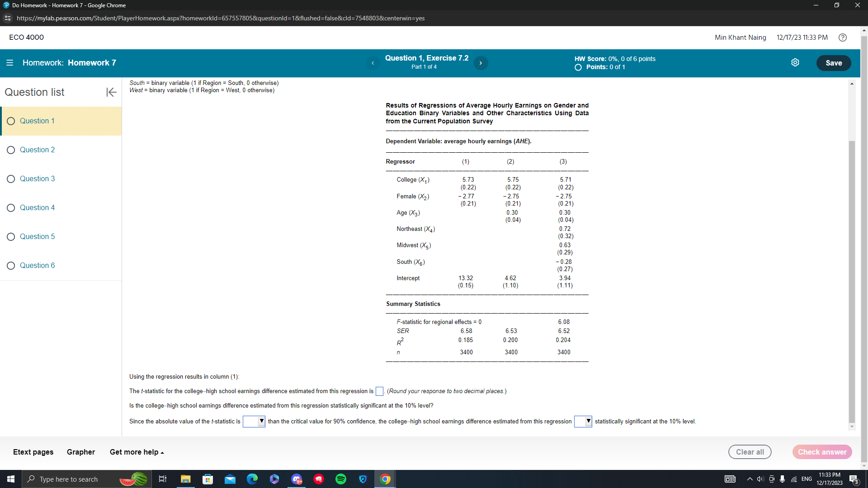Open the hamburger menu beside Homework 7

click(x=10, y=63)
